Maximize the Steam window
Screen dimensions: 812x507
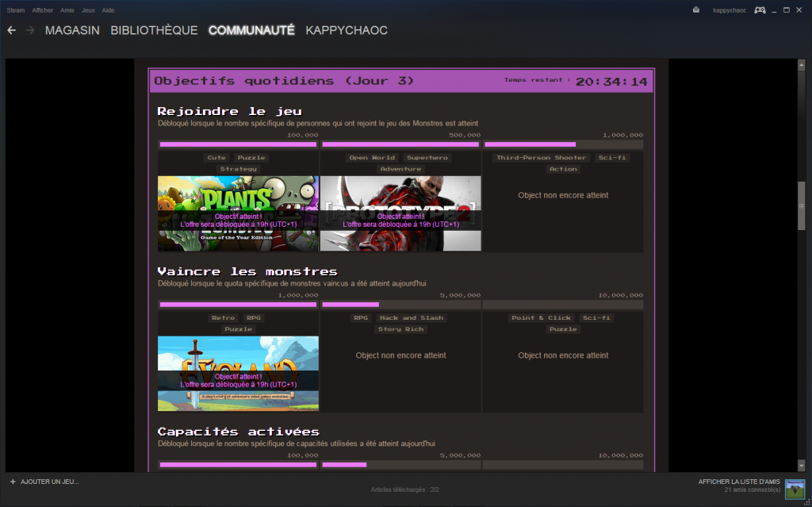tap(786, 10)
